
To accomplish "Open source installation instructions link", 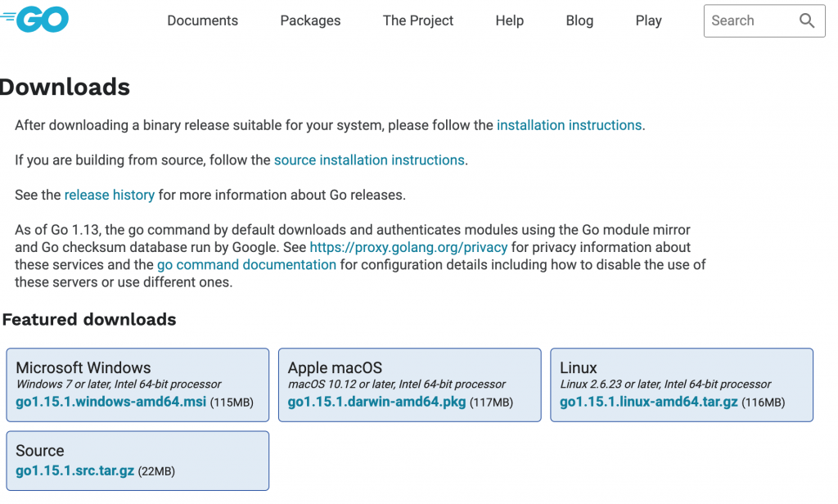I will tap(369, 160).
